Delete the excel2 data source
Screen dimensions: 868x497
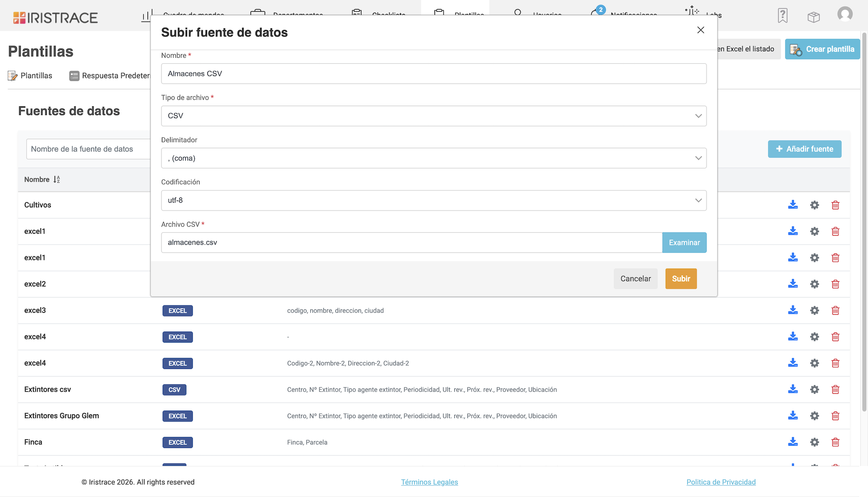click(x=835, y=284)
